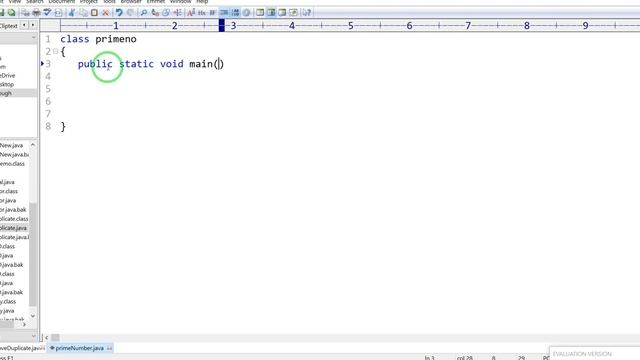640x360 pixels.
Task: Open the Search menu
Action: (35, 2)
